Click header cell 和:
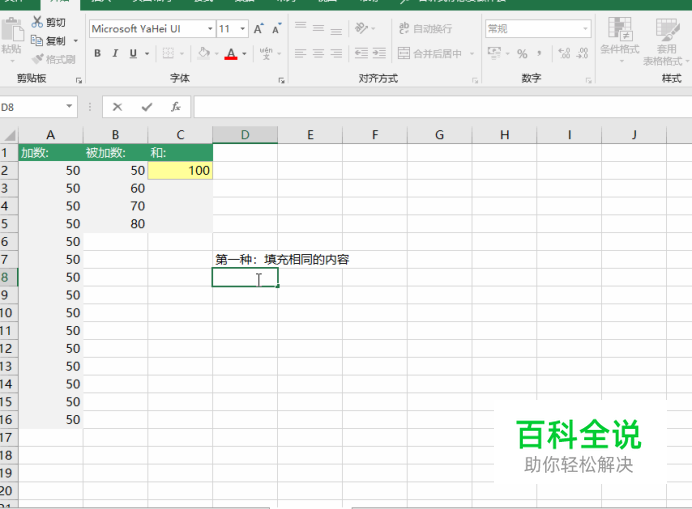Image resolution: width=692 pixels, height=509 pixels. pyautogui.click(x=180, y=153)
